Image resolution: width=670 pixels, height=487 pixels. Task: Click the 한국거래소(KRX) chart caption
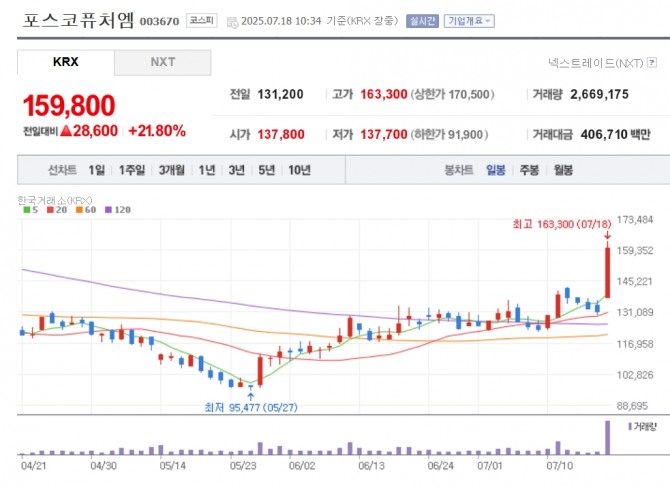55,200
